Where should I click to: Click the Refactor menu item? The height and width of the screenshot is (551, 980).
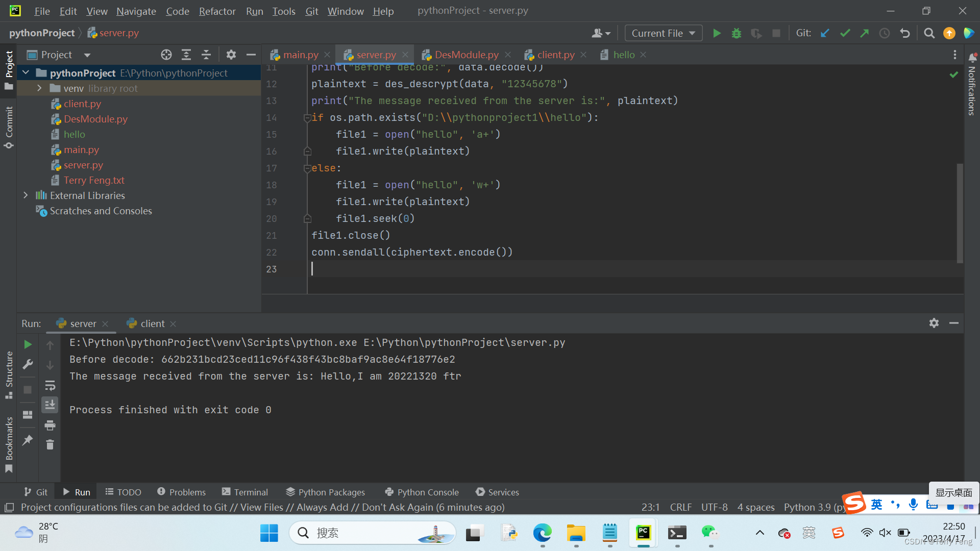[x=217, y=10]
